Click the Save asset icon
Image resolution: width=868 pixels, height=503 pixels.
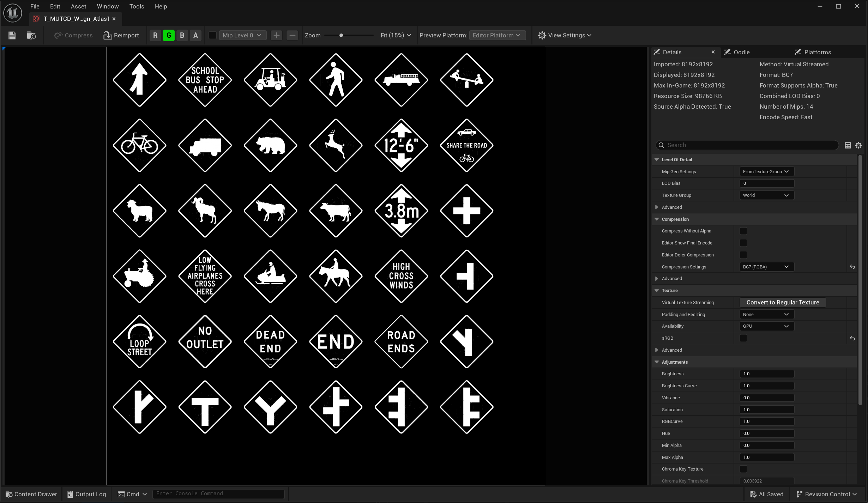pyautogui.click(x=12, y=35)
